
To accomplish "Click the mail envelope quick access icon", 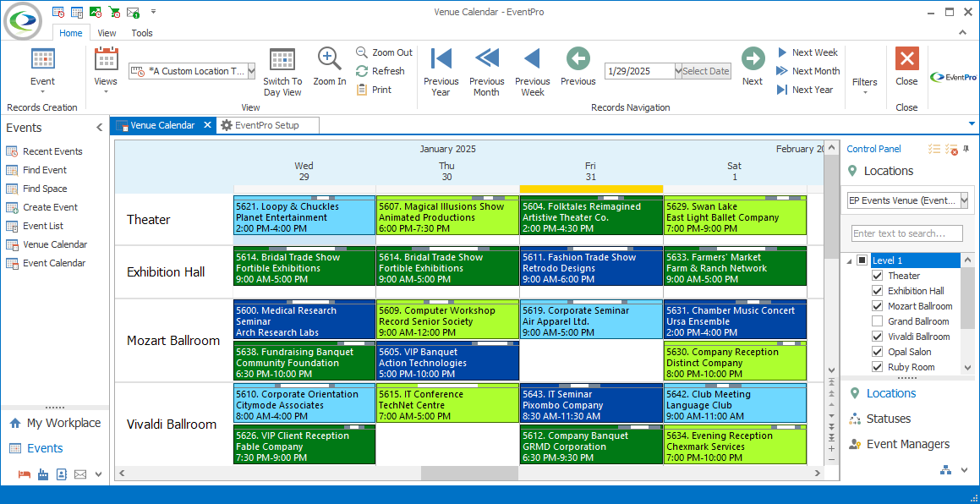I will (x=133, y=12).
